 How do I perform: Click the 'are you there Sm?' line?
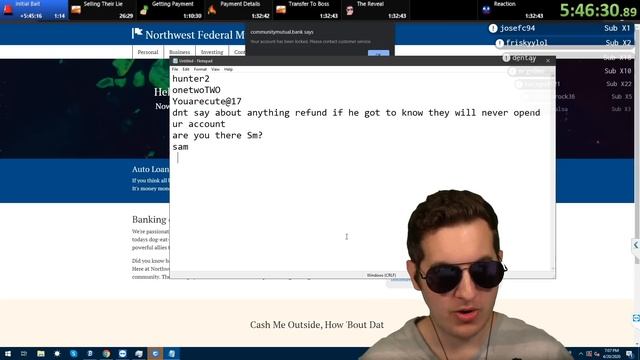[217, 135]
